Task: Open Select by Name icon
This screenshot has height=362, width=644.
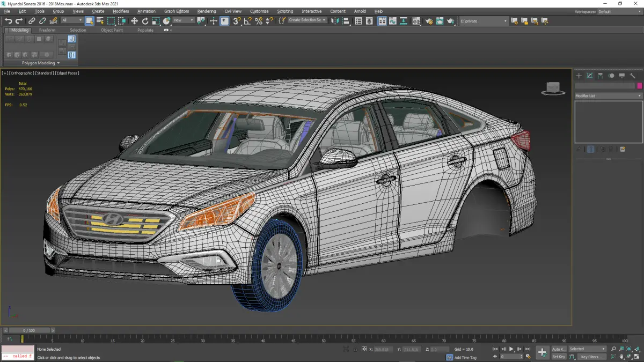Action: tap(100, 21)
